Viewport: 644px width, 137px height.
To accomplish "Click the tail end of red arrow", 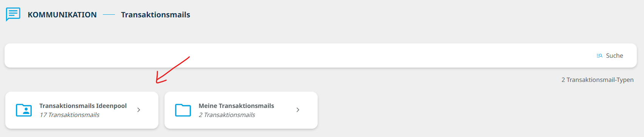I will pos(188,58).
